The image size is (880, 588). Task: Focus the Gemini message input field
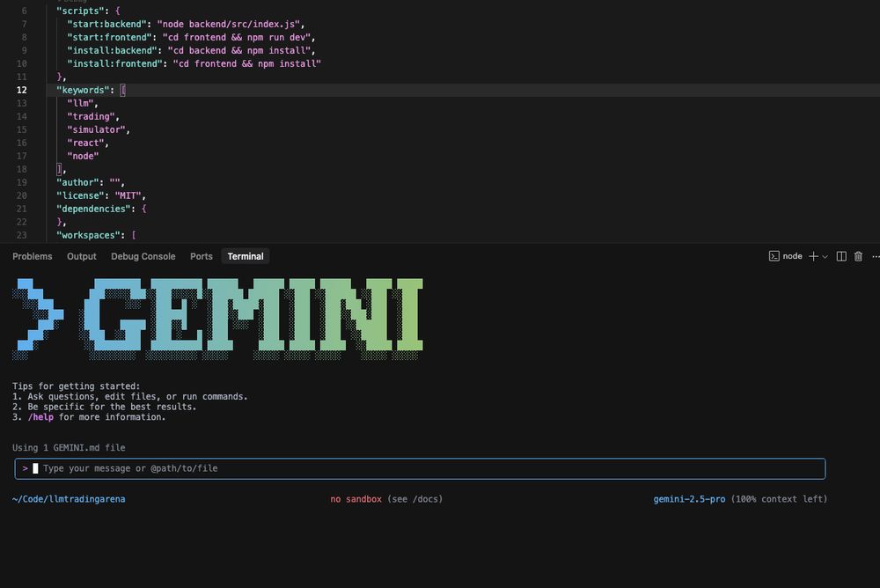tap(420, 468)
